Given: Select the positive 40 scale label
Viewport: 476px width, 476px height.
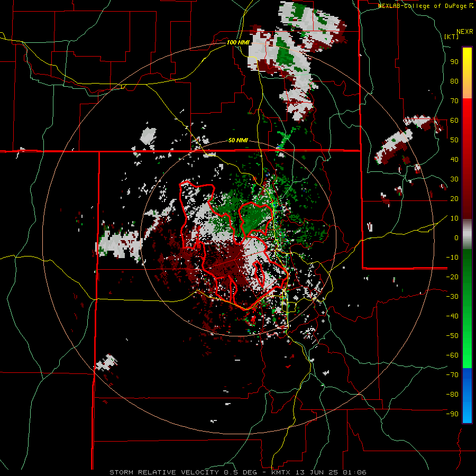Looking at the screenshot, I should coord(454,159).
